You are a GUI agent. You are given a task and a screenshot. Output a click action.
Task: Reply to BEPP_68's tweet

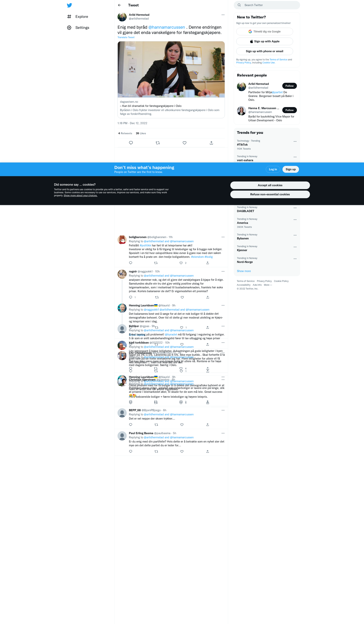pyautogui.click(x=131, y=425)
